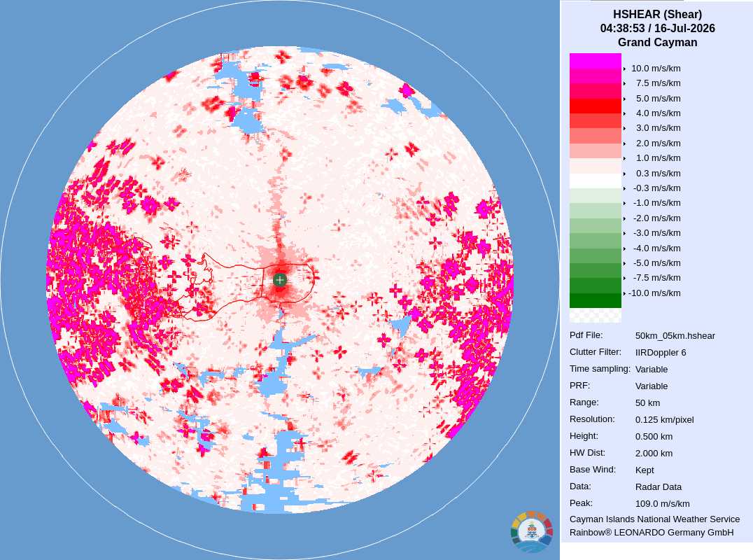Click the Cayman Islands Weather Service logo

pyautogui.click(x=532, y=532)
